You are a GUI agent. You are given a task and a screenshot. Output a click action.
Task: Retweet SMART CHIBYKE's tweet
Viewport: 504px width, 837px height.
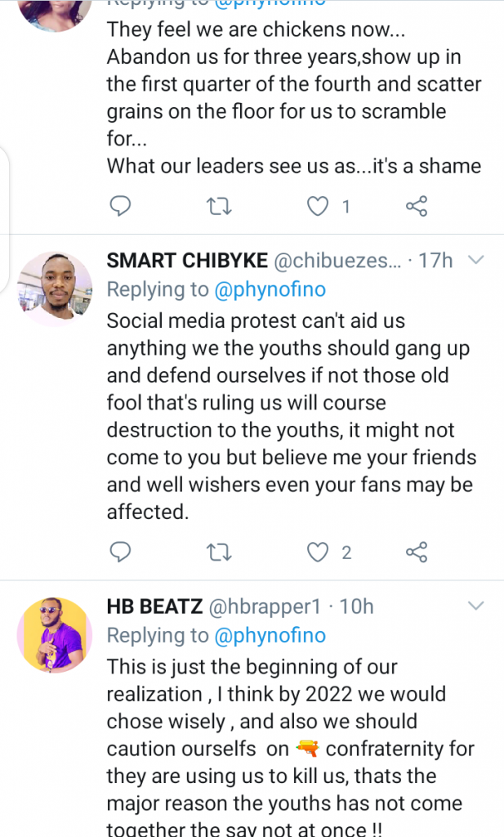coord(220,553)
